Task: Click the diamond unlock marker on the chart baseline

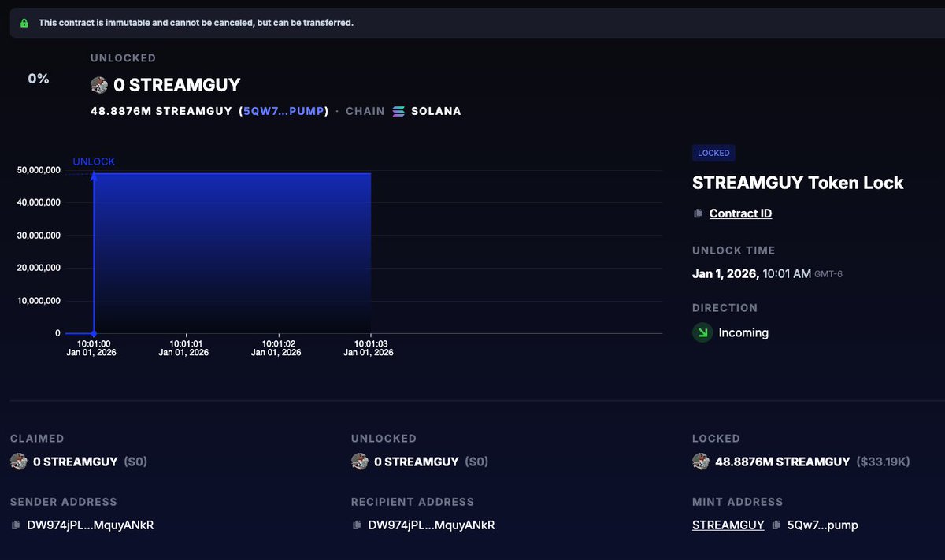Action: pos(94,333)
